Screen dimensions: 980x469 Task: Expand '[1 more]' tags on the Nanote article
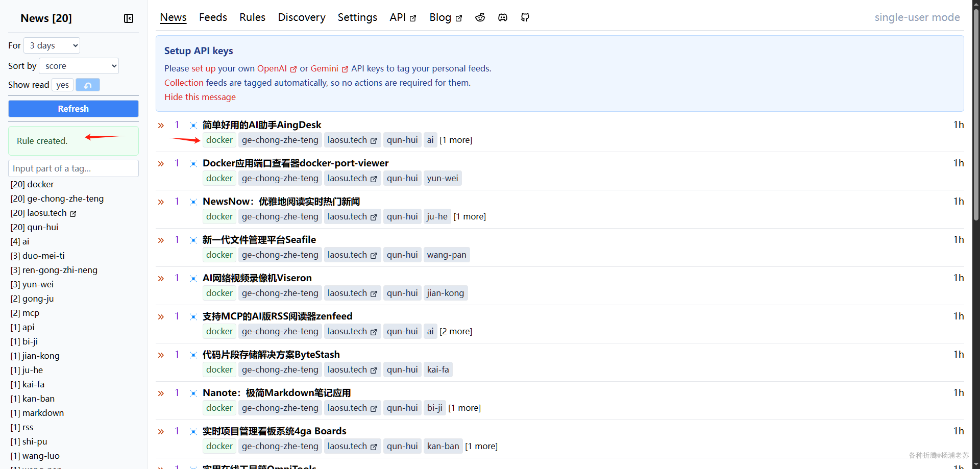(464, 408)
